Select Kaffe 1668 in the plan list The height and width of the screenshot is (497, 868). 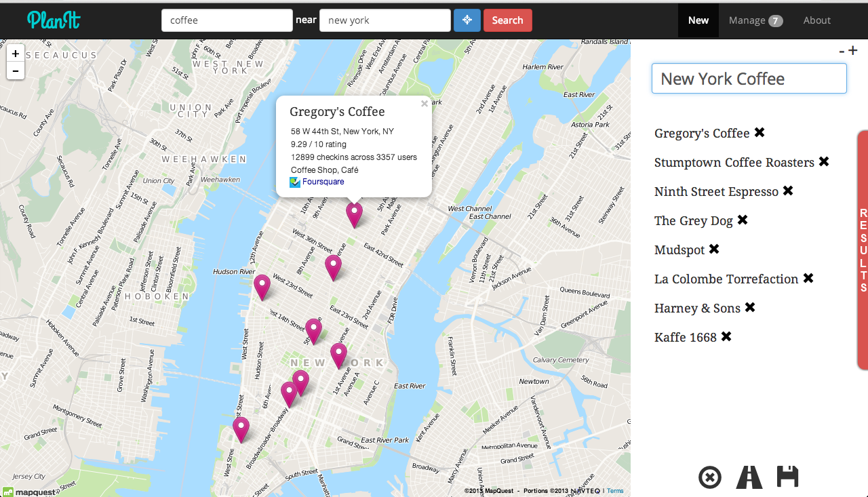coord(686,338)
